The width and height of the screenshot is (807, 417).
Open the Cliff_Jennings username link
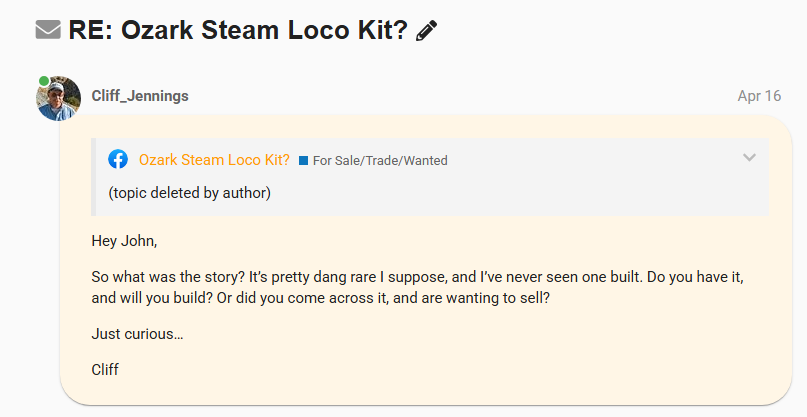(140, 96)
